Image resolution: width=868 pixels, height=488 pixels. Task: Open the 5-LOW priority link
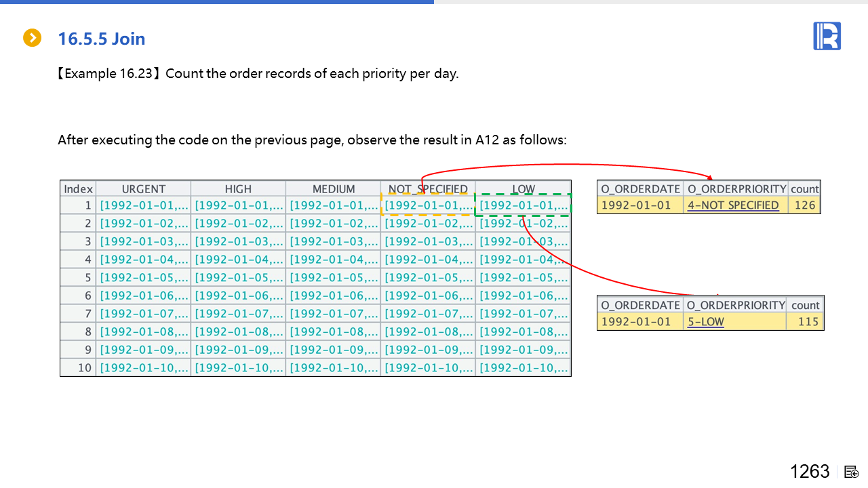click(x=705, y=322)
